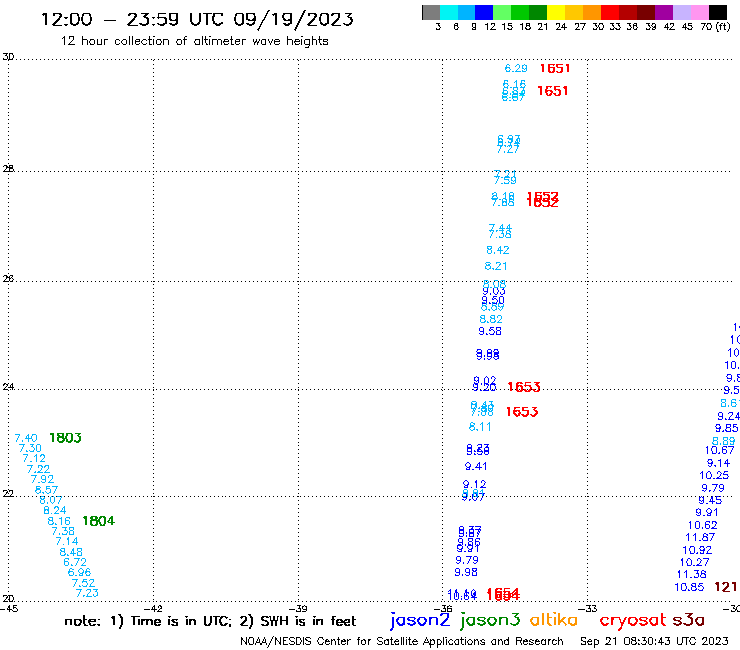Viewport: 740px width, 650px height.
Task: Click the wave height value 10.92
Action: [697, 550]
